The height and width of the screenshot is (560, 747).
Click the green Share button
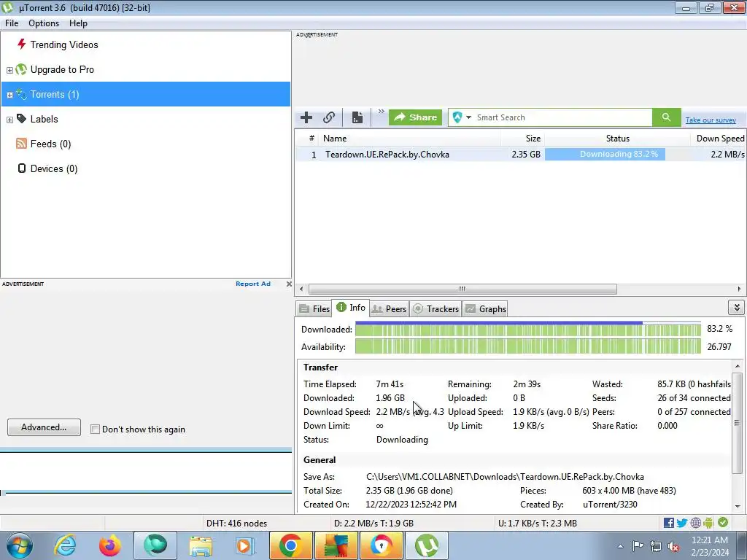[415, 117]
